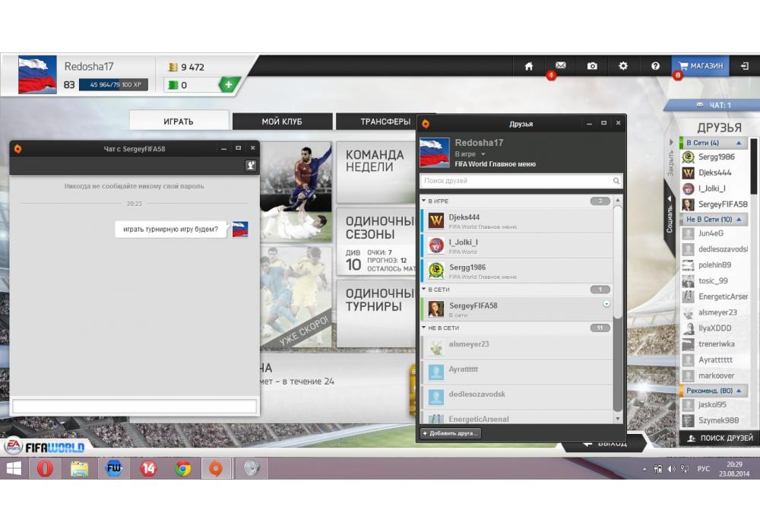Click the logout door icon in top bar
The image size is (760, 532).
744,66
